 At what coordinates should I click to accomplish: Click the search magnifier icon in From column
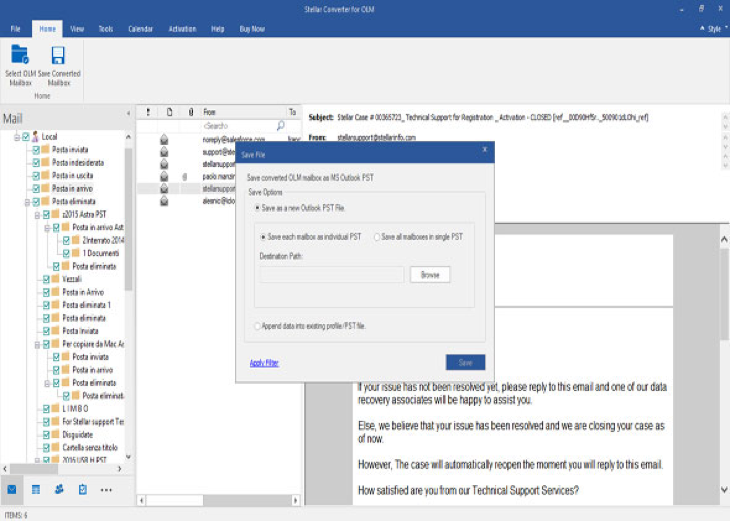click(x=281, y=126)
